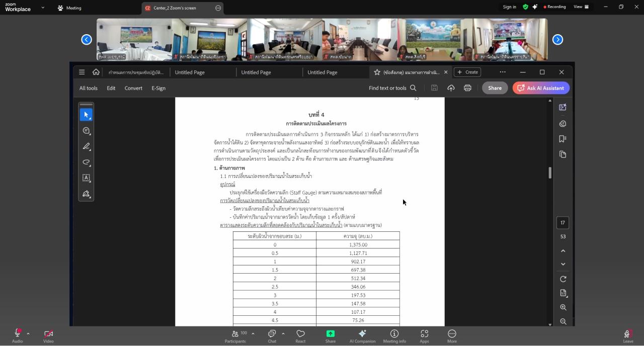Print the document via printer icon
The height and width of the screenshot is (346, 644).
[467, 88]
